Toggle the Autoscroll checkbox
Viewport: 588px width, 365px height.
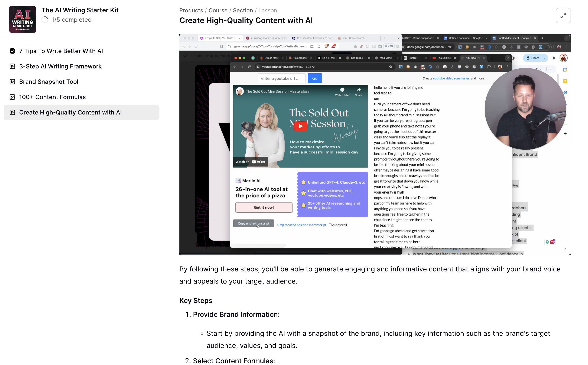coord(330,225)
